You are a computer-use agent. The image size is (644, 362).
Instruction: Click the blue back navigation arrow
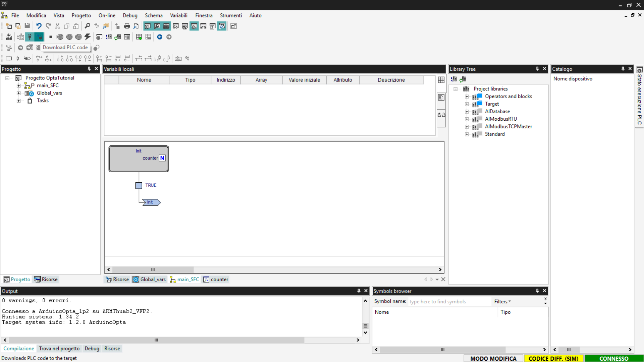(x=160, y=37)
